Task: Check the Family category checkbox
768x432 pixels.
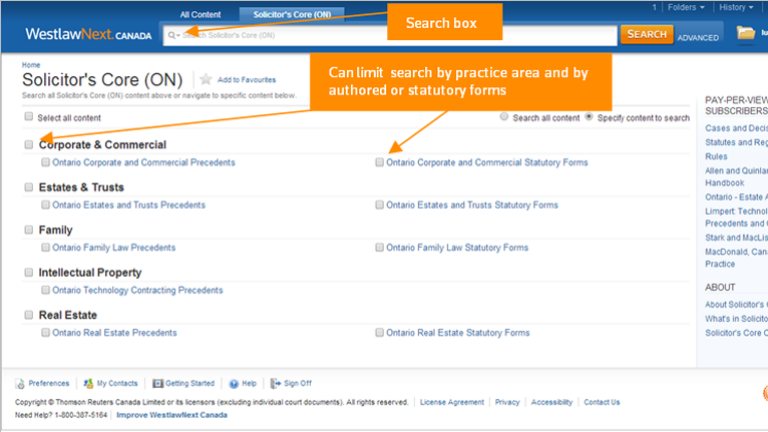Action: click(x=28, y=230)
